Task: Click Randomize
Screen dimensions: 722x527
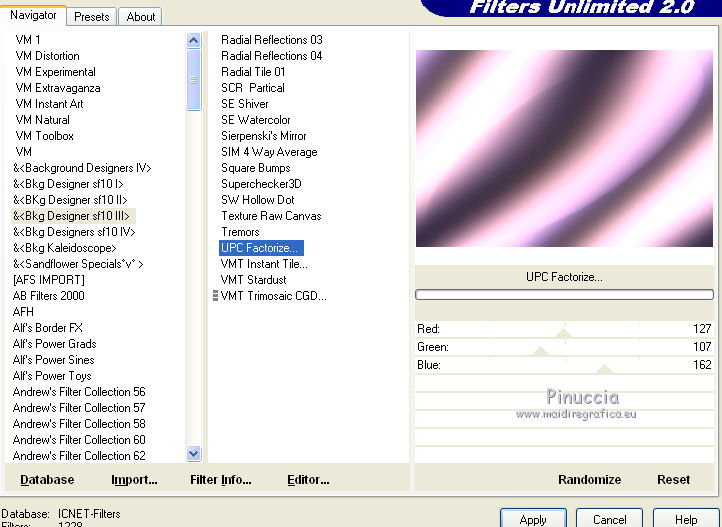Action: [x=589, y=480]
